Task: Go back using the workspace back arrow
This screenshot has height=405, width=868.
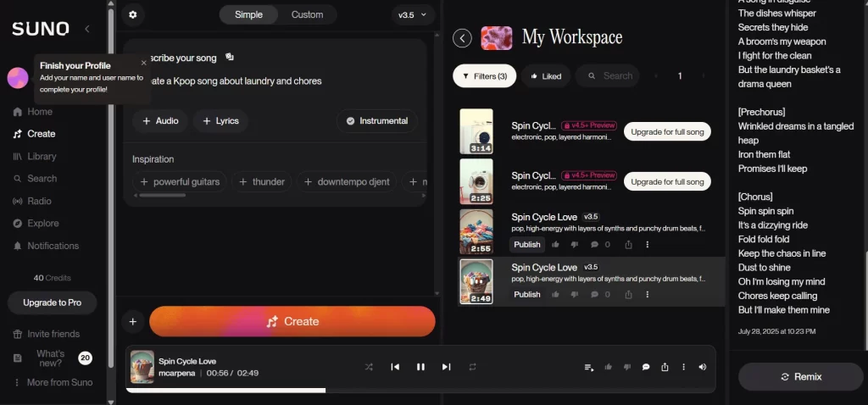Action: click(x=462, y=37)
